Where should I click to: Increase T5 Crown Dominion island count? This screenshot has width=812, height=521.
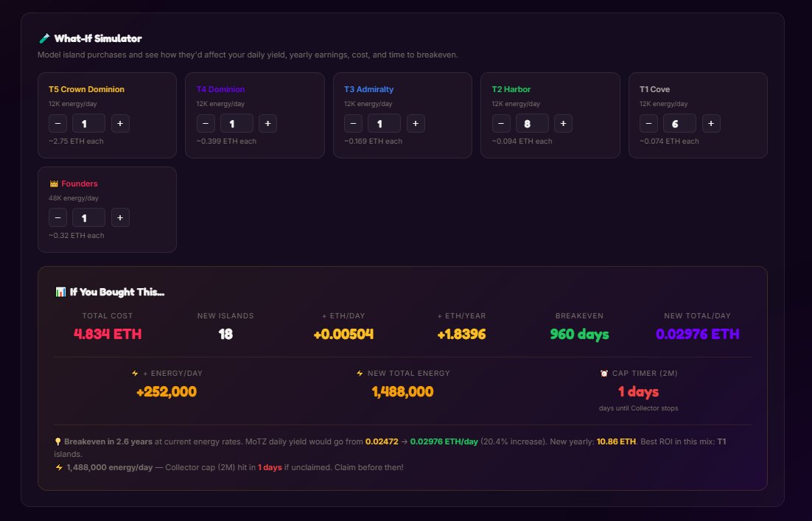click(120, 123)
